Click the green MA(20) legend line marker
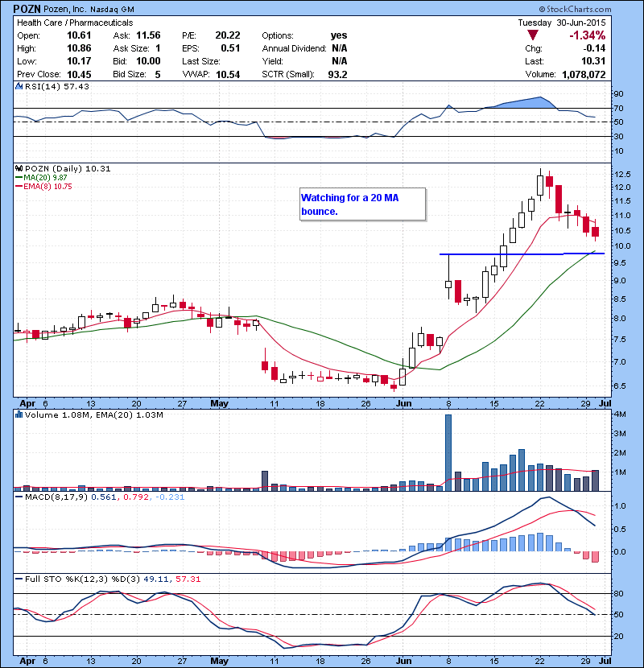Viewport: 644px width, 668px height. pyautogui.click(x=19, y=178)
